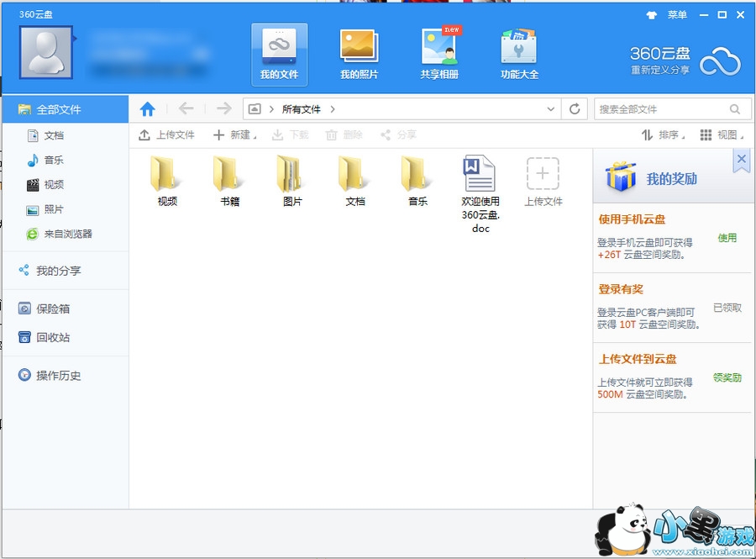This screenshot has height=559, width=756.
Task: Click the 我的奖励 gift box icon
Action: tap(621, 177)
